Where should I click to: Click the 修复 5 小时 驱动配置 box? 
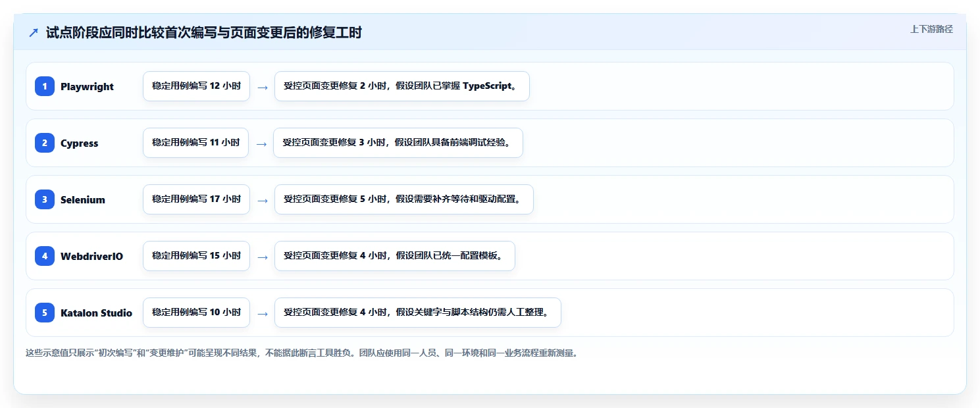point(404,199)
